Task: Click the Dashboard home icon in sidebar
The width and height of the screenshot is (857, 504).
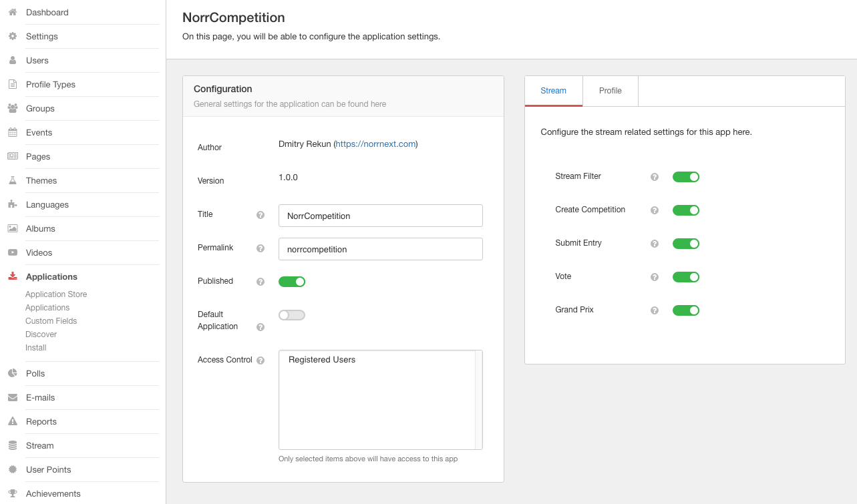Action: click(12, 13)
